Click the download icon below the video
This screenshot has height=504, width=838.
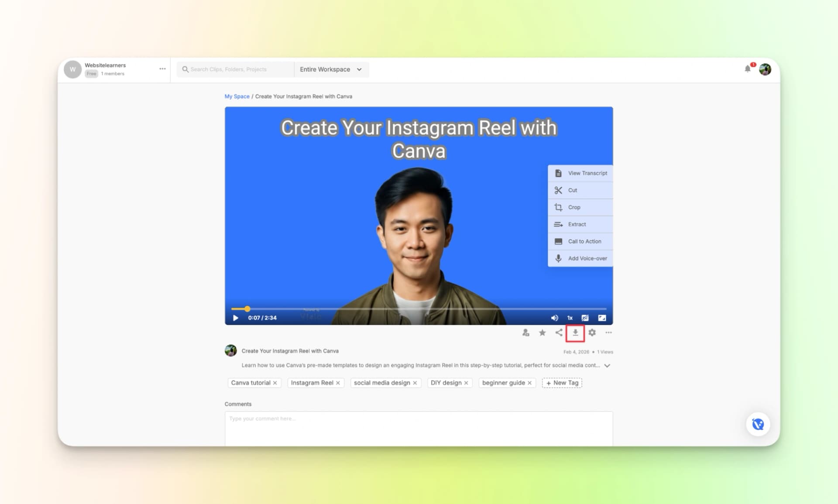575,333
